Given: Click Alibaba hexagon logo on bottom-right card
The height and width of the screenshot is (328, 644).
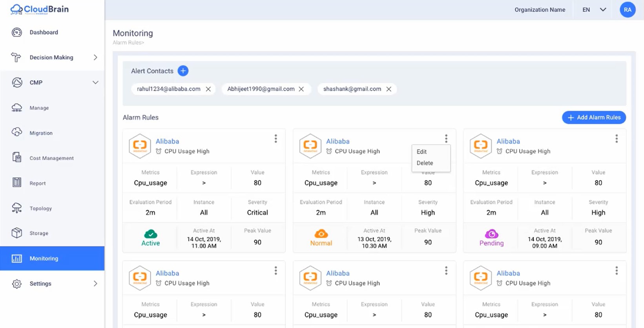Looking at the screenshot, I should click(481, 278).
